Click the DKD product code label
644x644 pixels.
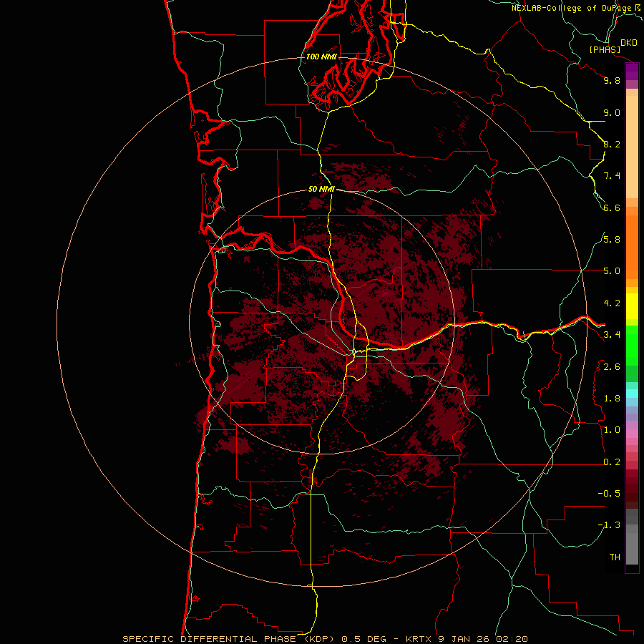tap(629, 43)
